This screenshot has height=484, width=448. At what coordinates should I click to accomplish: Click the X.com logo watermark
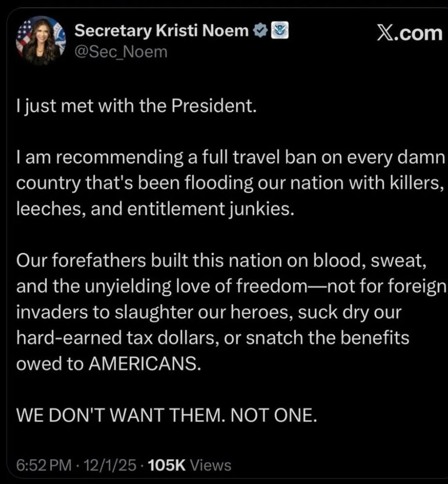(410, 33)
